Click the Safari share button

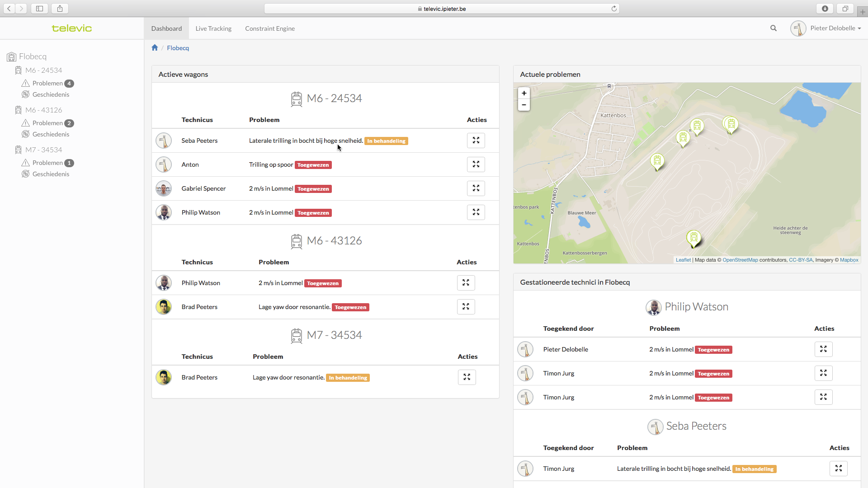click(x=60, y=8)
